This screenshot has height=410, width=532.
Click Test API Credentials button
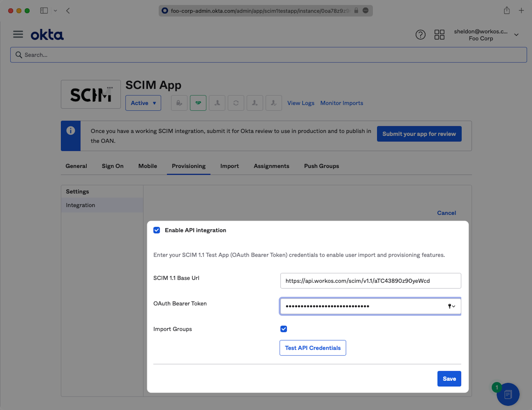point(313,348)
